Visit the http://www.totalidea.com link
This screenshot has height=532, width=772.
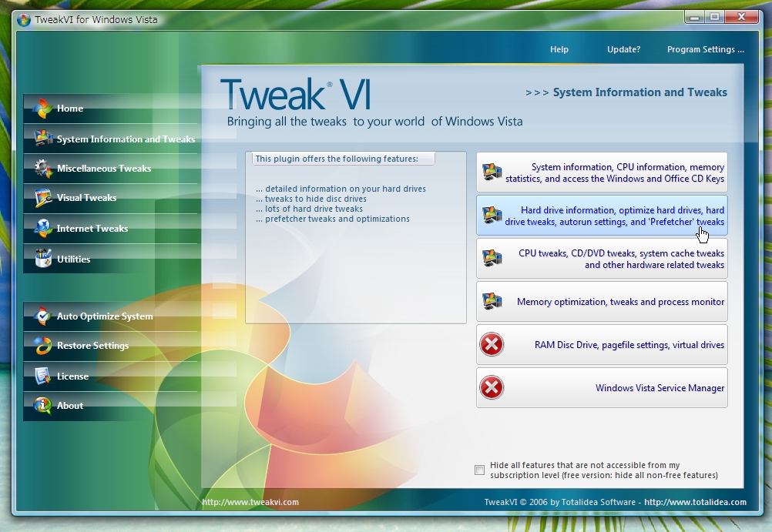[x=695, y=502]
